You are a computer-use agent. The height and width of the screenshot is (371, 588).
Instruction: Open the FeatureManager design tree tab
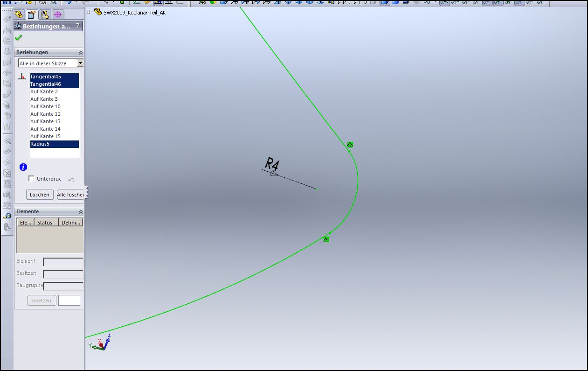pos(19,14)
